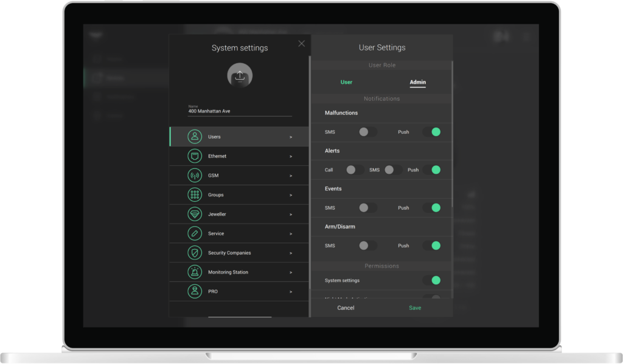Viewport: 623px width, 364px height.
Task: Toggle Alerts Call notifications
Action: point(355,170)
